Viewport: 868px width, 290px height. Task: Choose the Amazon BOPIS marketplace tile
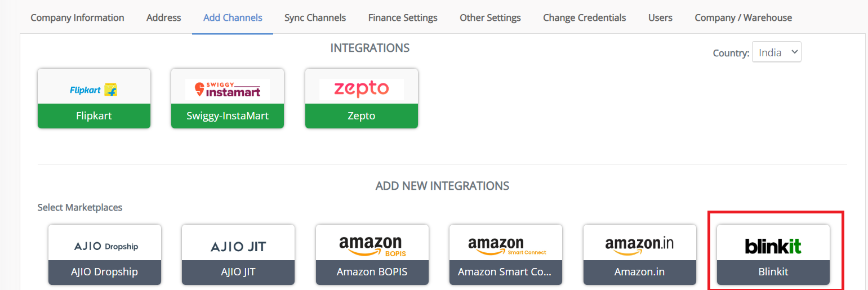pyautogui.click(x=372, y=255)
